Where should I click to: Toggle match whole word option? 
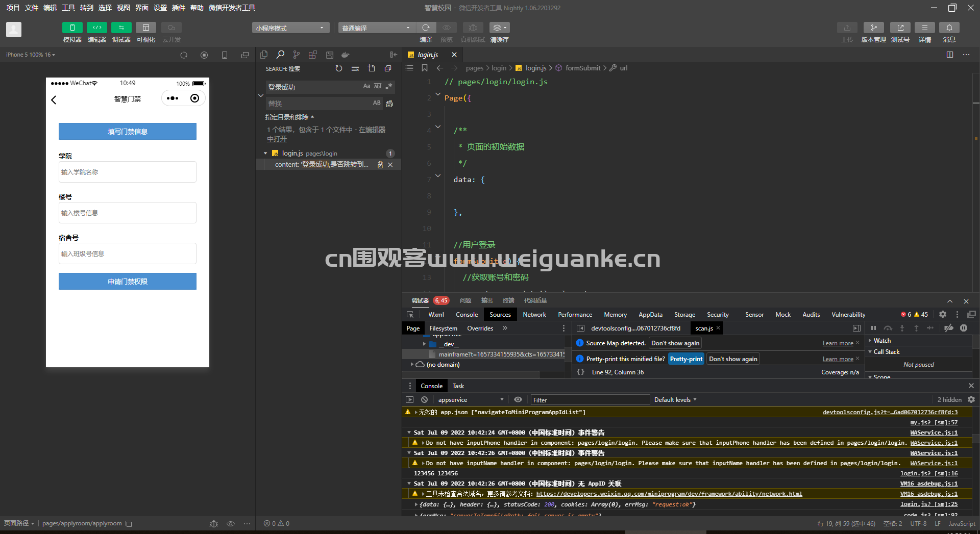pyautogui.click(x=378, y=87)
